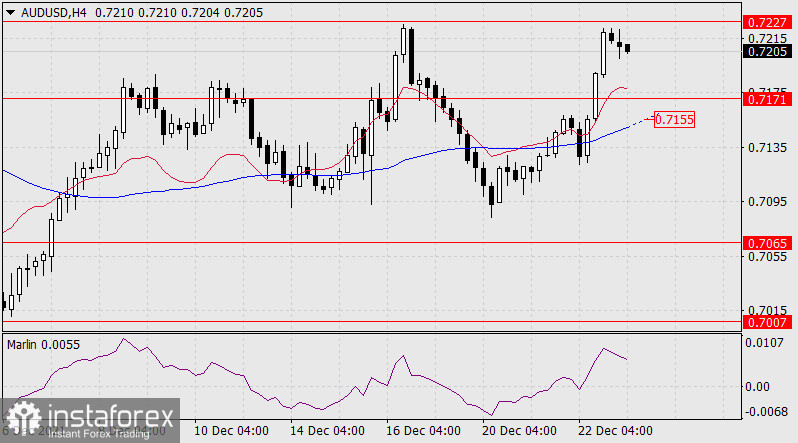Click the 0.7215 price scale value

coord(767,39)
